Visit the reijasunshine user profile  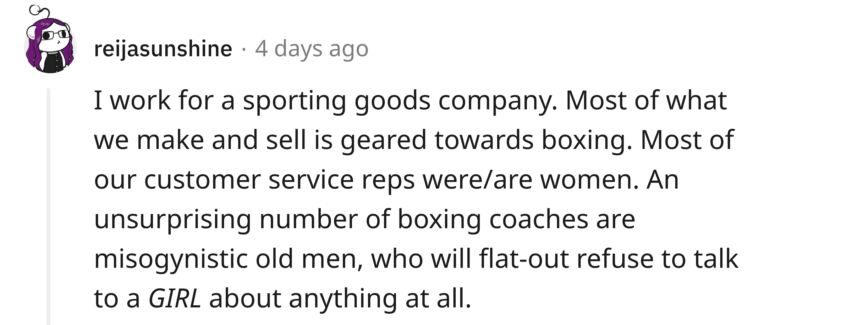click(163, 49)
